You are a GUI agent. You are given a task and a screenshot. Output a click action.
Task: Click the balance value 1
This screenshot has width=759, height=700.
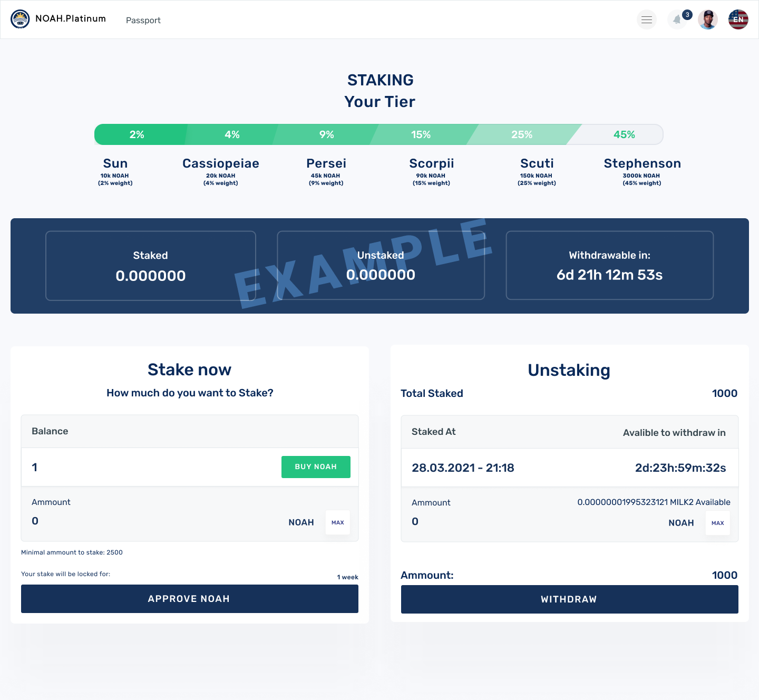(x=35, y=467)
